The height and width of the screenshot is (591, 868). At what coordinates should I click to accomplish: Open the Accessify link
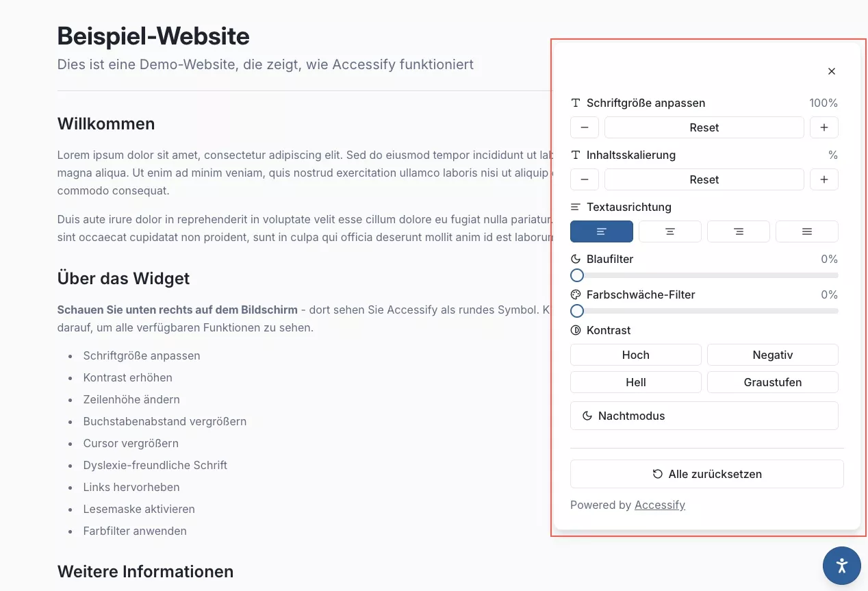click(x=660, y=505)
